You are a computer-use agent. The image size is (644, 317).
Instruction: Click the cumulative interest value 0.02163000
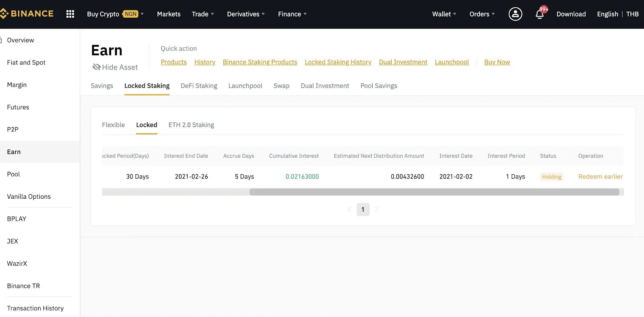coord(302,177)
